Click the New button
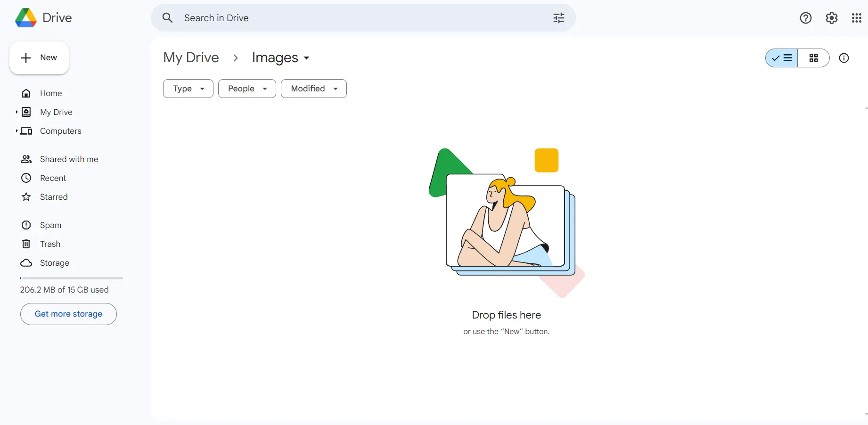Image resolution: width=868 pixels, height=425 pixels. pyautogui.click(x=39, y=57)
